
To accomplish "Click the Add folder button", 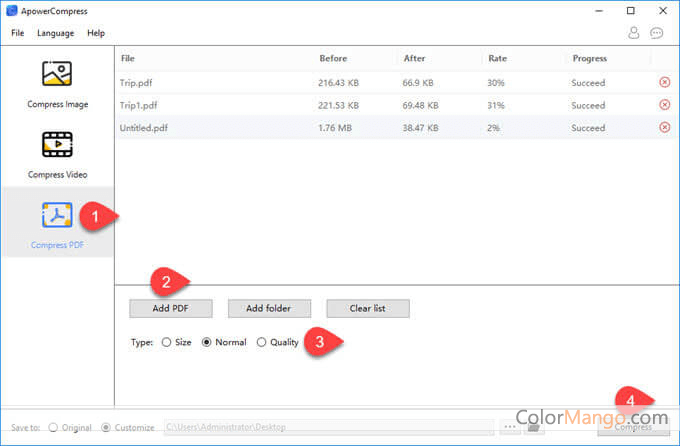I will coord(269,308).
